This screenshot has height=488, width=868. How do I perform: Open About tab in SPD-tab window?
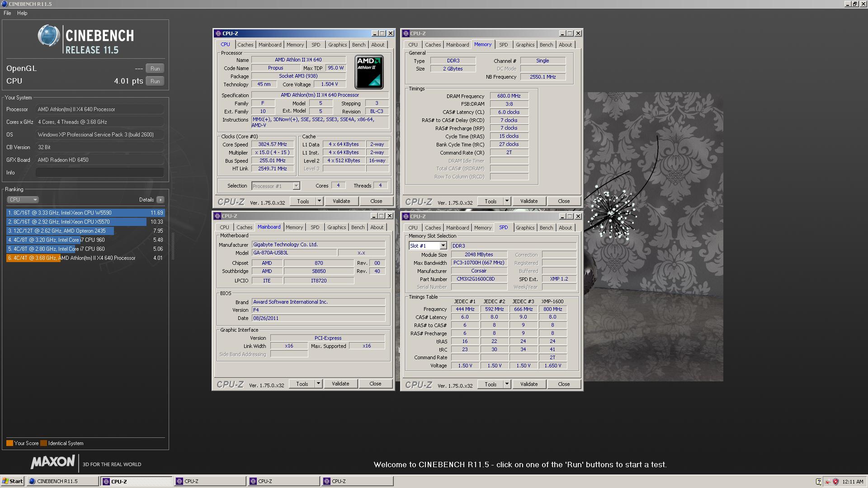[x=565, y=228]
